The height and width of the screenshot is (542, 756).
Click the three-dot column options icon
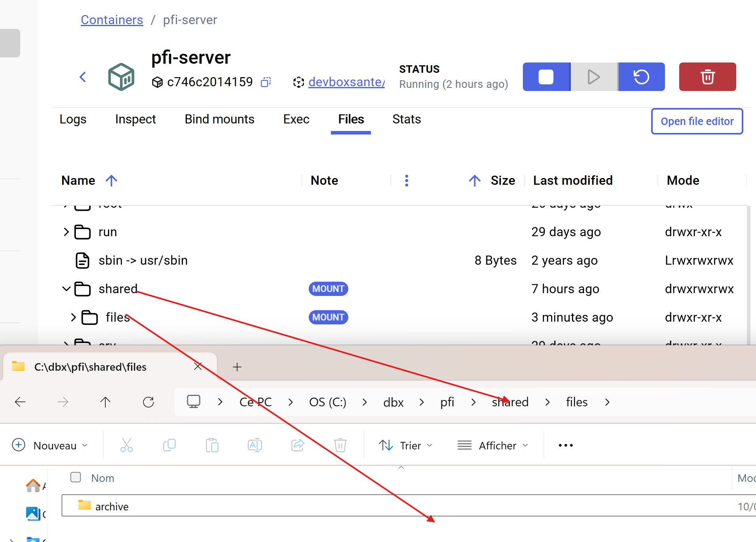[406, 180]
